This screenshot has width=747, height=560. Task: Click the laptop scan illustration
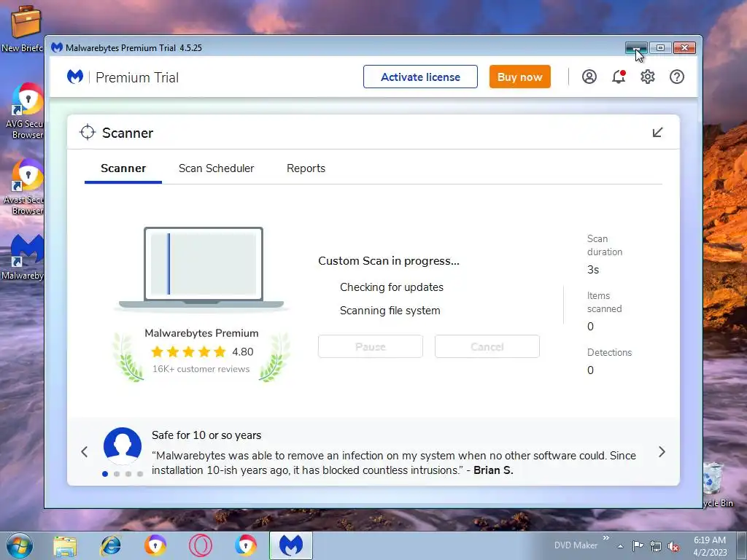(202, 269)
